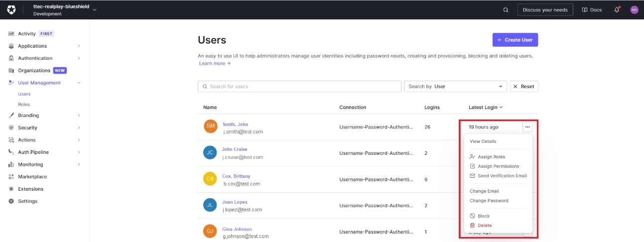
Task: Select Assign Roles from the context menu
Action: click(491, 157)
